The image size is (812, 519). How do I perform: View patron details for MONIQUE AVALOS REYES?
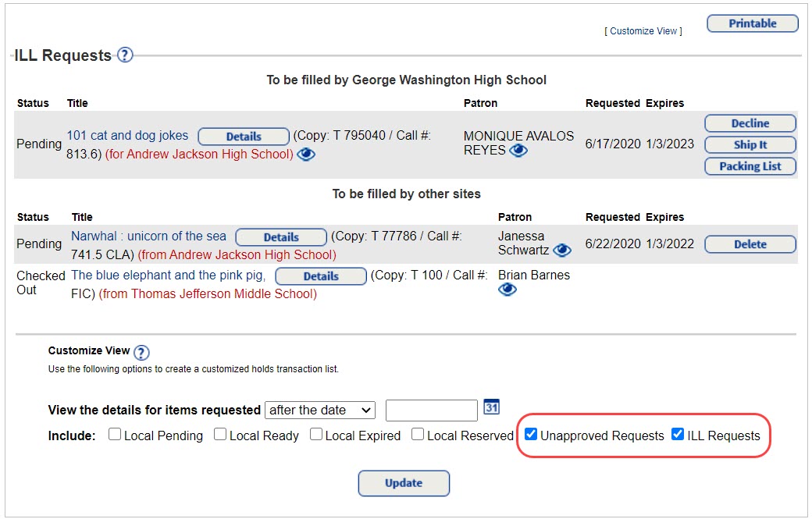click(517, 151)
